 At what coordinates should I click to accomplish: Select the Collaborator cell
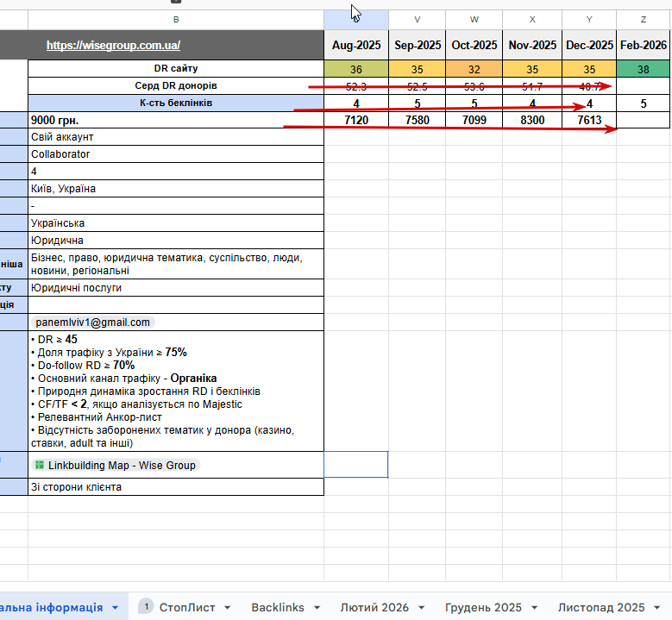pyautogui.click(x=176, y=153)
